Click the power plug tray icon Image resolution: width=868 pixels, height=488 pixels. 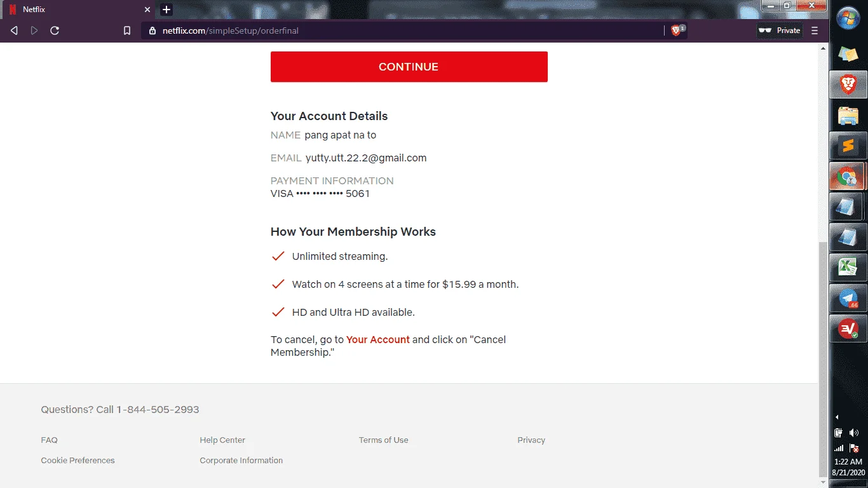click(x=839, y=433)
